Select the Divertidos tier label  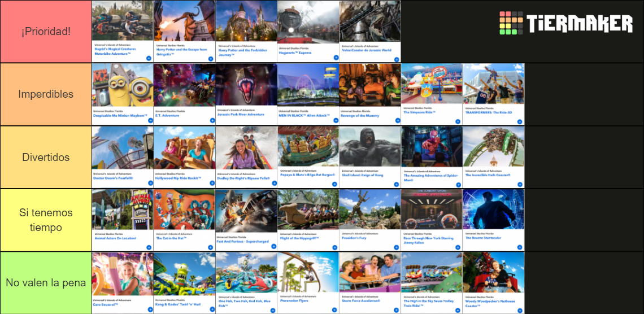(x=46, y=157)
